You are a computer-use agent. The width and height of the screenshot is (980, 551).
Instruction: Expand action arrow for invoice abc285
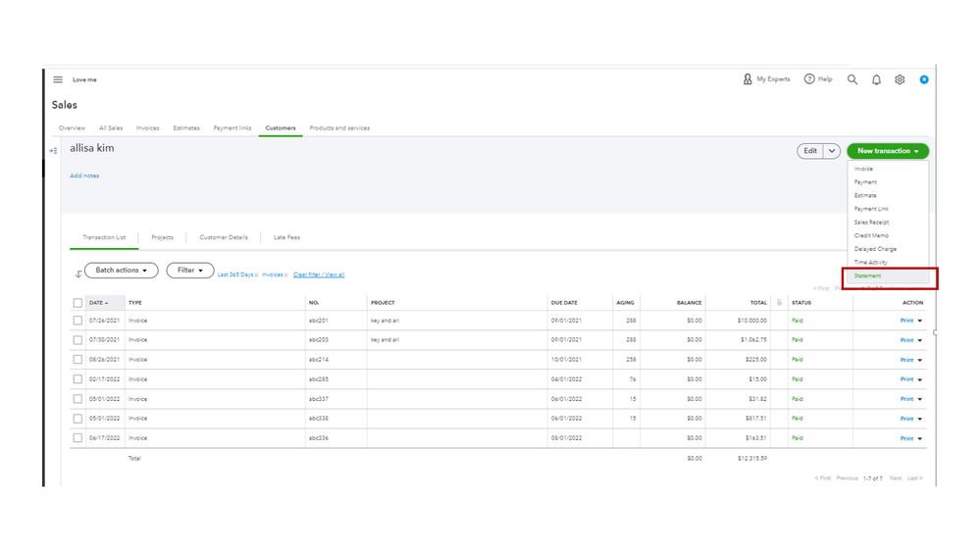(x=920, y=379)
